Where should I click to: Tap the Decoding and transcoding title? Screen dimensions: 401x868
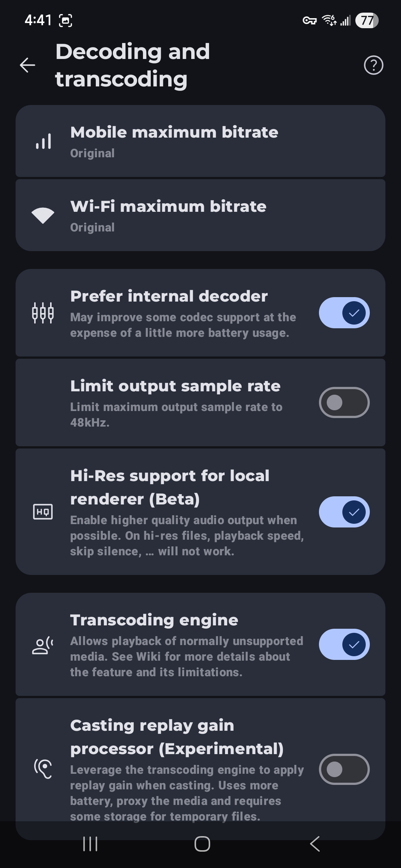(x=133, y=65)
